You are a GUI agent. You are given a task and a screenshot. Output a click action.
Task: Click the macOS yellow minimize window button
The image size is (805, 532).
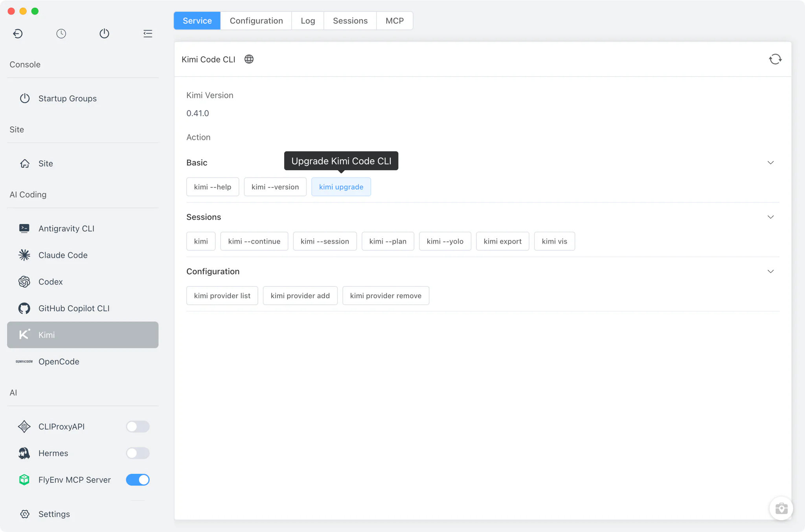pyautogui.click(x=23, y=11)
